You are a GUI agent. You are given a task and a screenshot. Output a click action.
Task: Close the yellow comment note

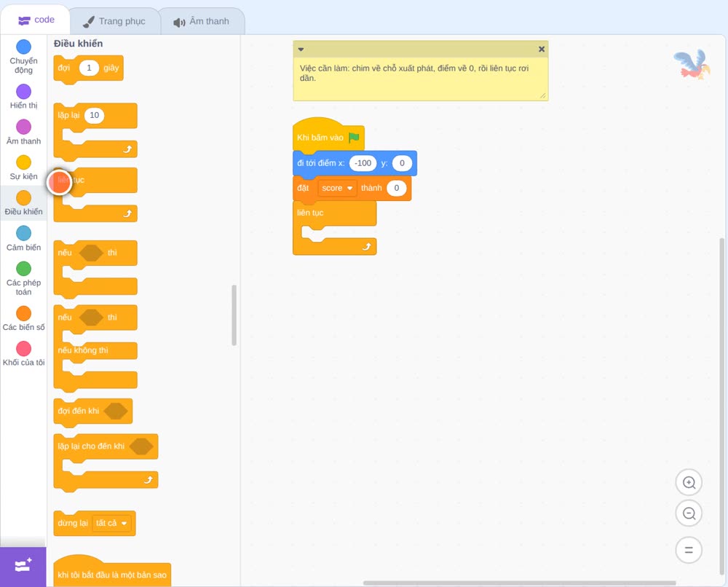(542, 50)
